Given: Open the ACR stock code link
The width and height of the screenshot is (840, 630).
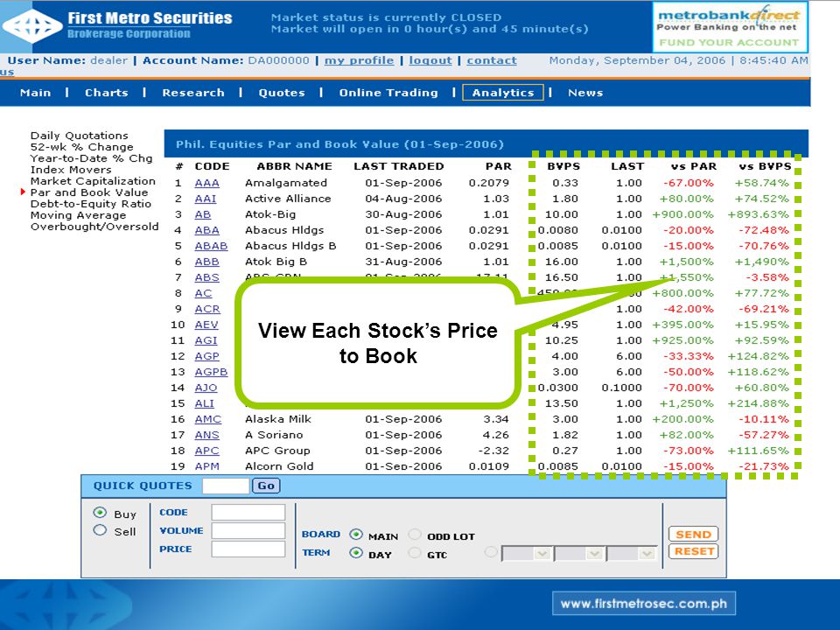Looking at the screenshot, I should click(207, 309).
